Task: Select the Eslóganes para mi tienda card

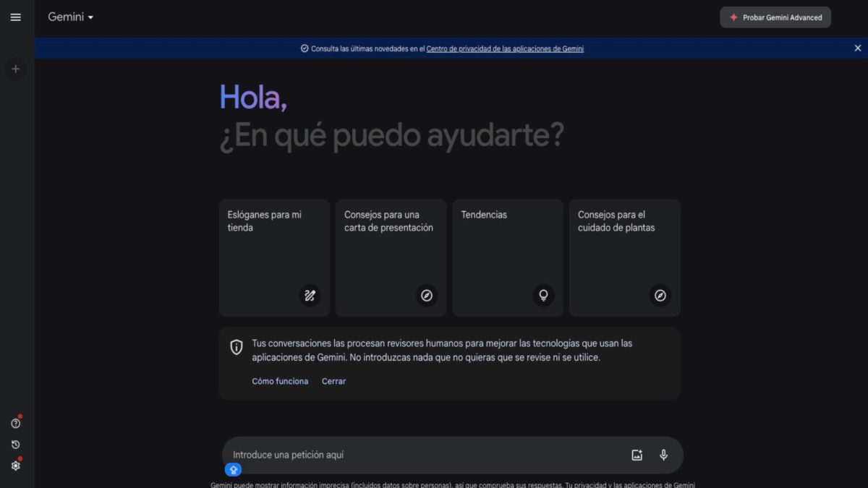Action: (274, 258)
